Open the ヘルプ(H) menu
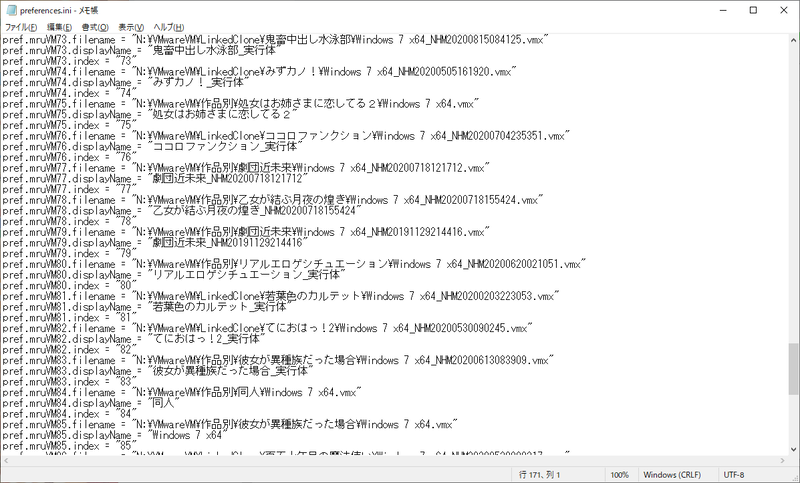The height and width of the screenshot is (483, 800). click(169, 27)
